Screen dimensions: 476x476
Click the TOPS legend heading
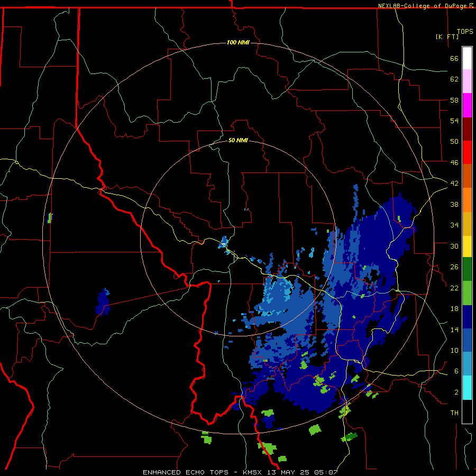pos(465,31)
